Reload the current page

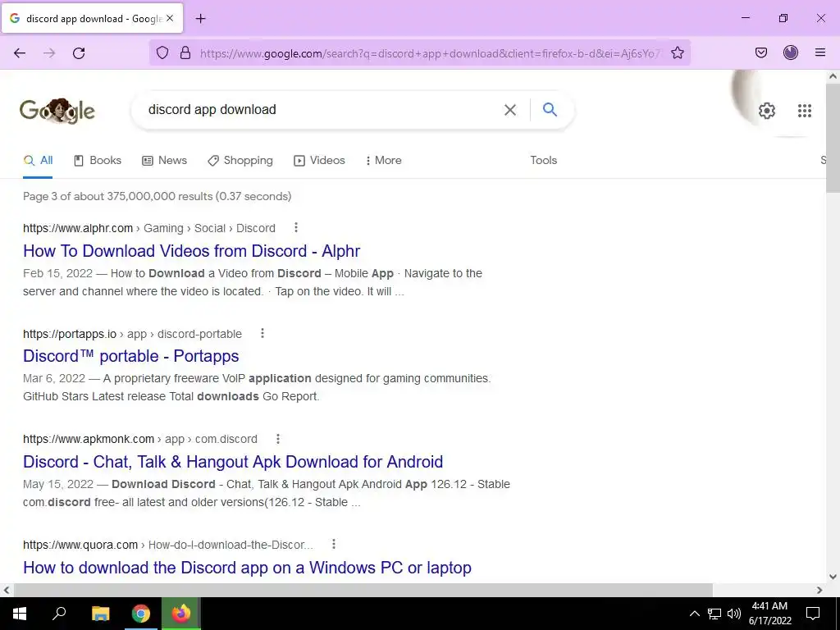[79, 53]
